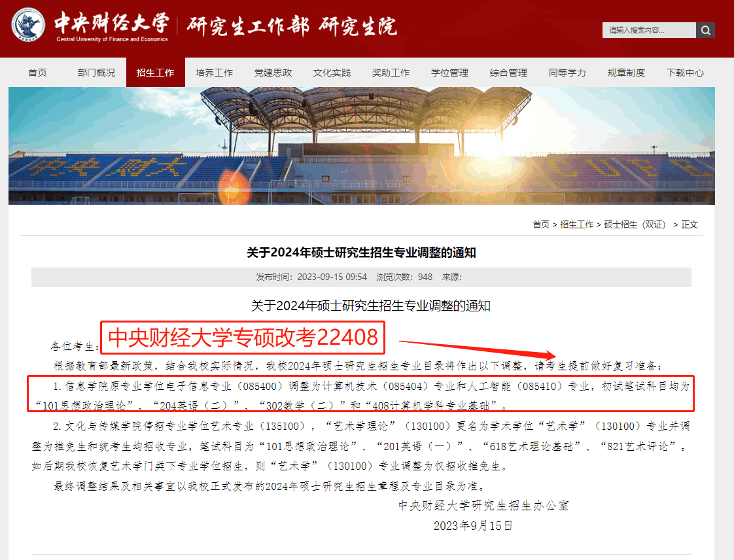Viewport: 734px width, 560px height.
Task: Go to 下载中心 page
Action: click(686, 73)
